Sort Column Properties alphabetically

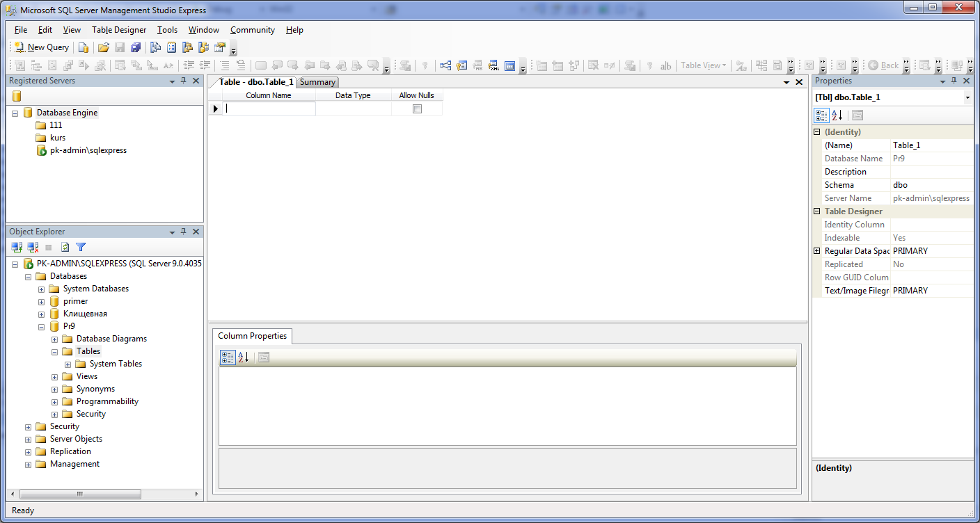[x=243, y=357]
